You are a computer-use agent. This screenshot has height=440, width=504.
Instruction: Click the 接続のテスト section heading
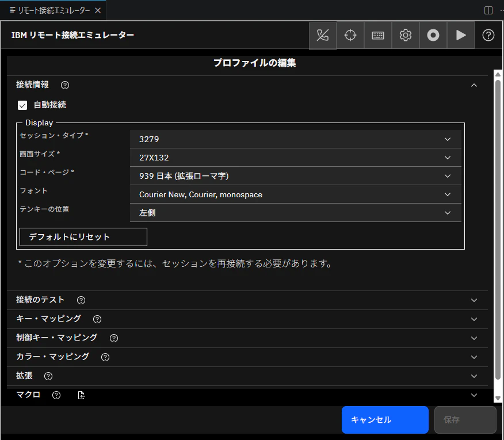coord(40,300)
